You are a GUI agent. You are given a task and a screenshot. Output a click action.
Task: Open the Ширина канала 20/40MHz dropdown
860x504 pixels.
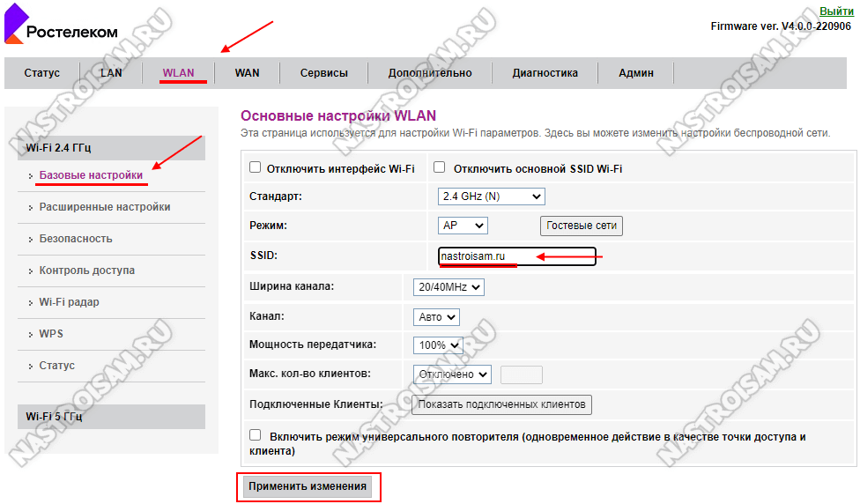(449, 287)
